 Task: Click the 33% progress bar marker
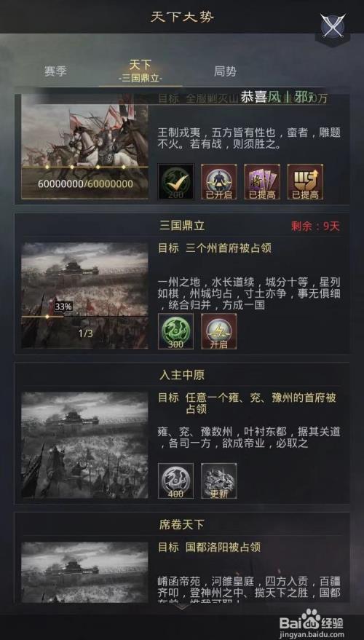(x=63, y=307)
